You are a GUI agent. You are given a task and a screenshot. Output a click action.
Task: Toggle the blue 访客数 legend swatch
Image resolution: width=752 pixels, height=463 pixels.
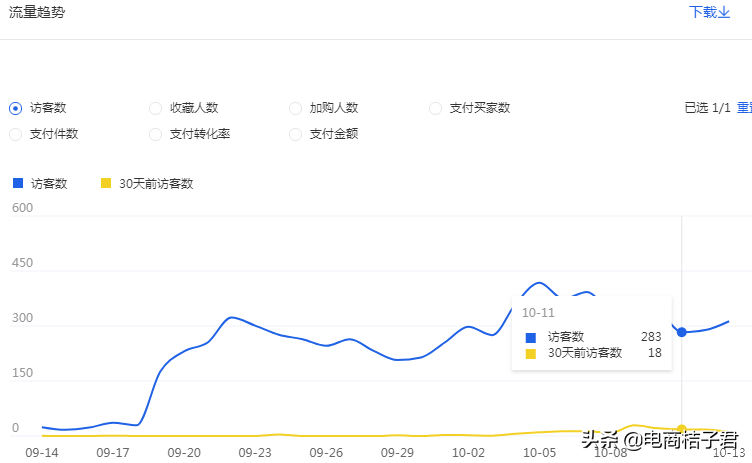tap(18, 183)
